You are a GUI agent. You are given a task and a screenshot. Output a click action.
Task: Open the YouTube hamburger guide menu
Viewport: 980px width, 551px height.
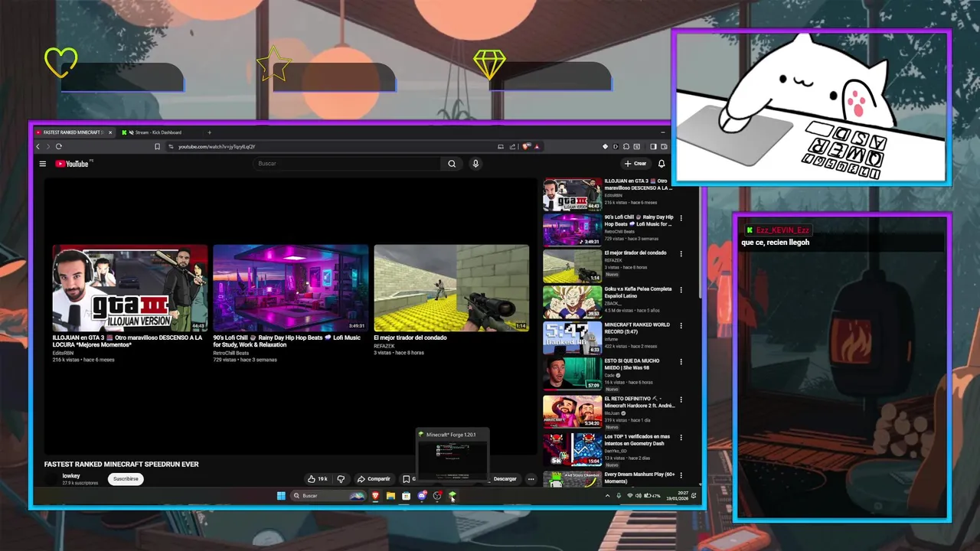click(x=43, y=164)
